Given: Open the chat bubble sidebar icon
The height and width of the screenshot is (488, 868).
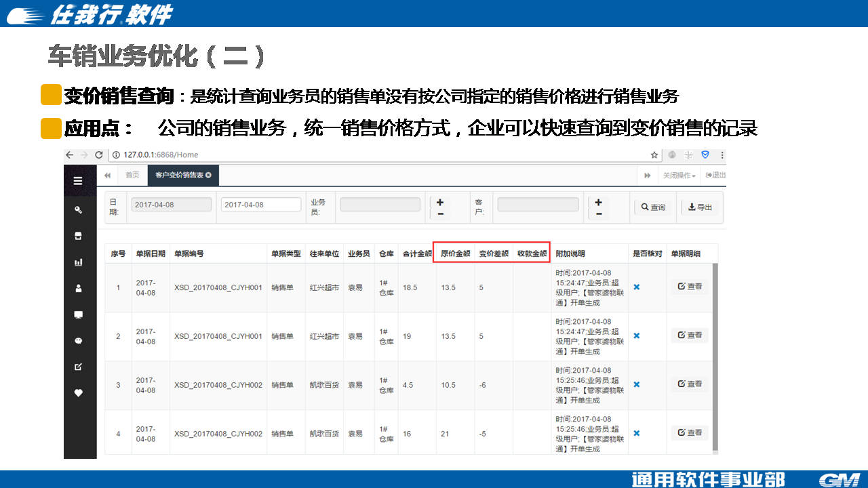Looking at the screenshot, I should [78, 341].
